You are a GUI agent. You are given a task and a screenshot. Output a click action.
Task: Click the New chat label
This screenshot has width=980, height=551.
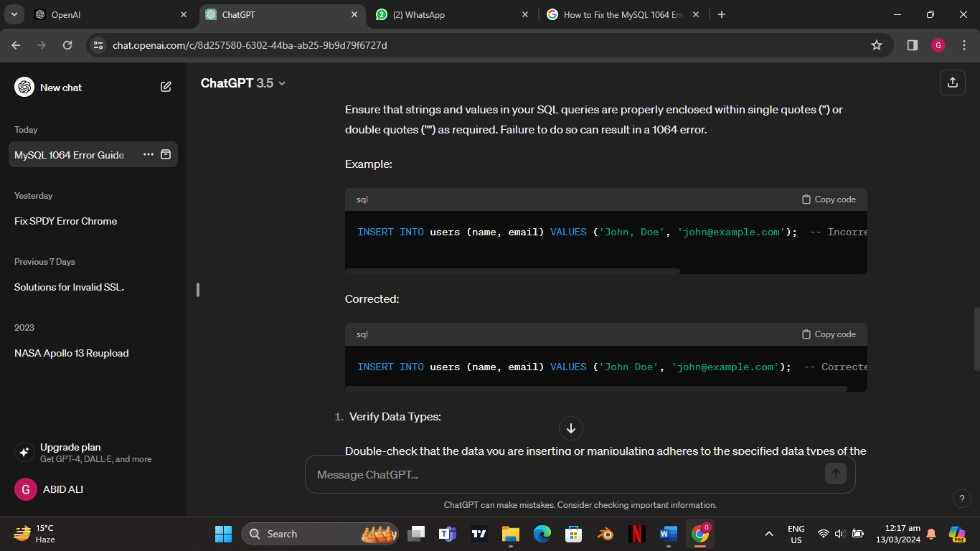point(61,88)
